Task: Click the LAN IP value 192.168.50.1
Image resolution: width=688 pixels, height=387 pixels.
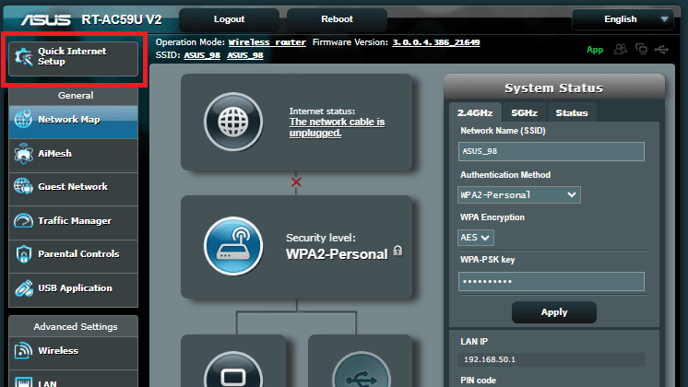Action: (490, 359)
